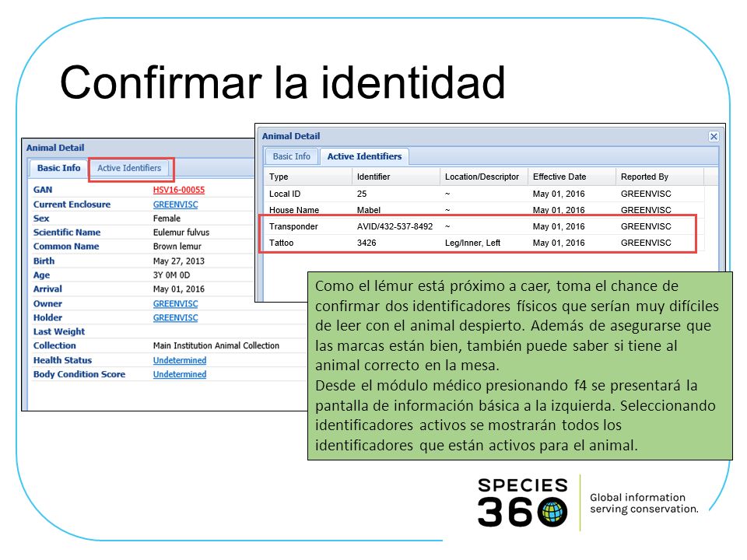Sort by the Identifier column header
The width and height of the screenshot is (747, 560).
[x=396, y=177]
